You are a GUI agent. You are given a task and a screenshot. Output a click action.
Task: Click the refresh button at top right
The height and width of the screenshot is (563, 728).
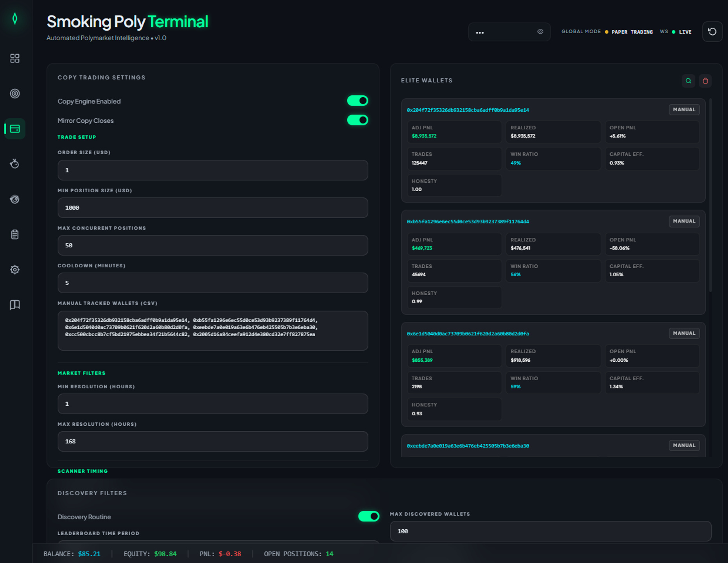[712, 32]
